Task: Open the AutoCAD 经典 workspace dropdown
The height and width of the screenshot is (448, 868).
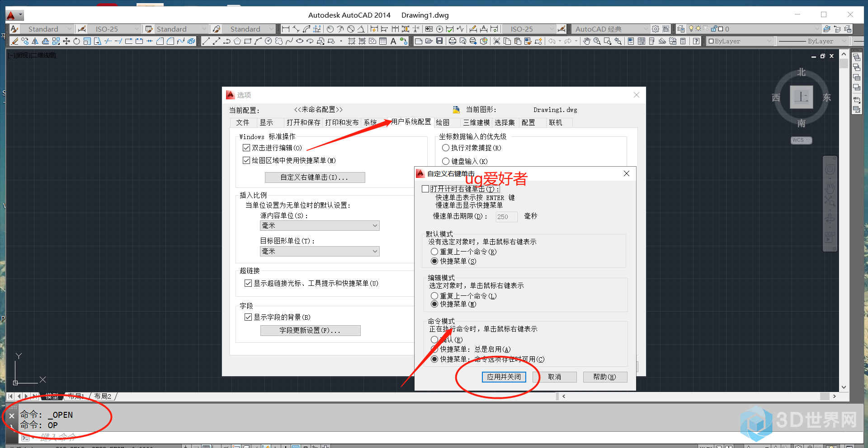Action: [610, 29]
